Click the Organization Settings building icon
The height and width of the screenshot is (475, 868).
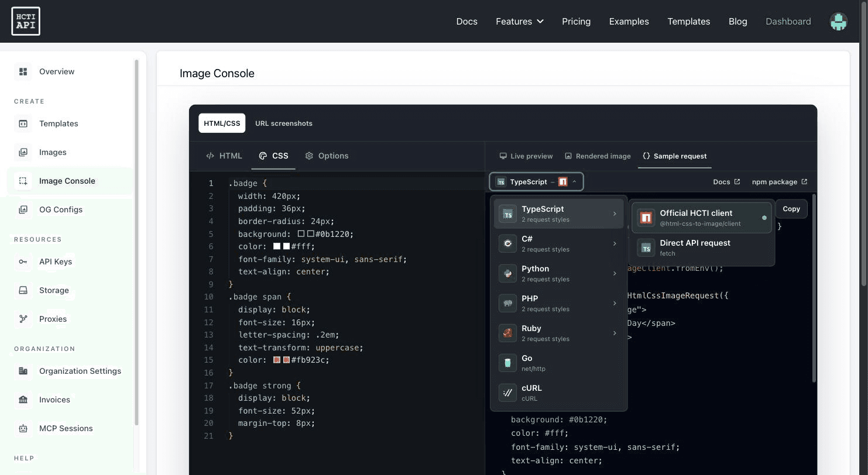tap(23, 371)
